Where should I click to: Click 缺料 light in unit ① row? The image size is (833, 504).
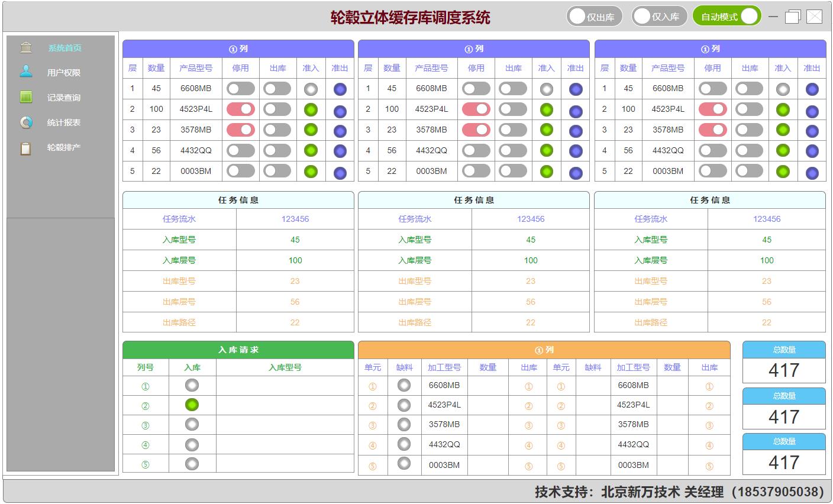(x=404, y=385)
